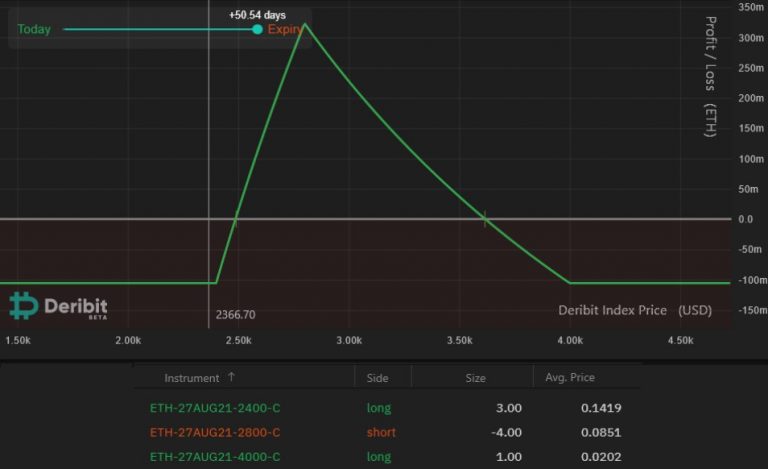Click the peak of the payoff curve
The height and width of the screenshot is (469, 768).
(x=305, y=24)
